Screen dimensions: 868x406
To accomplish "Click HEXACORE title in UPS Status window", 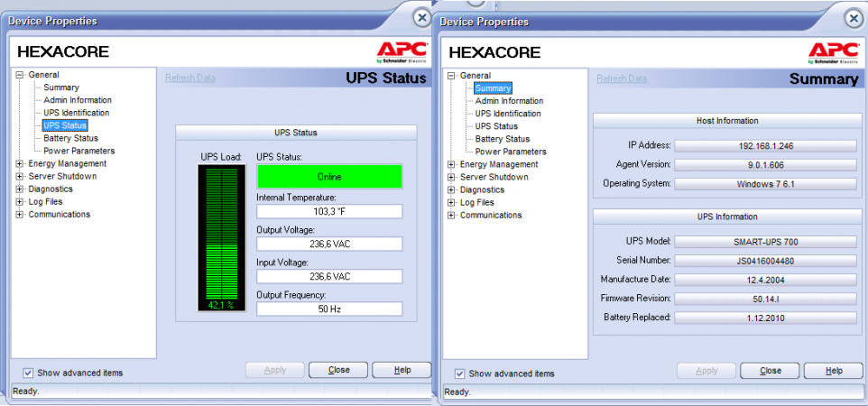I will (x=63, y=52).
